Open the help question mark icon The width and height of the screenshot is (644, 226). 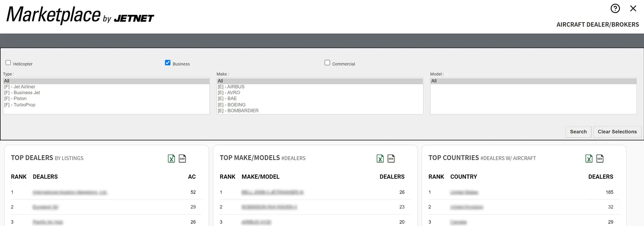[x=615, y=8]
